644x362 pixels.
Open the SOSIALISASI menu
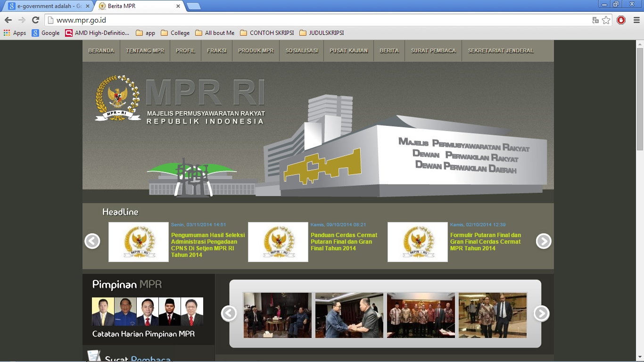pos(301,51)
